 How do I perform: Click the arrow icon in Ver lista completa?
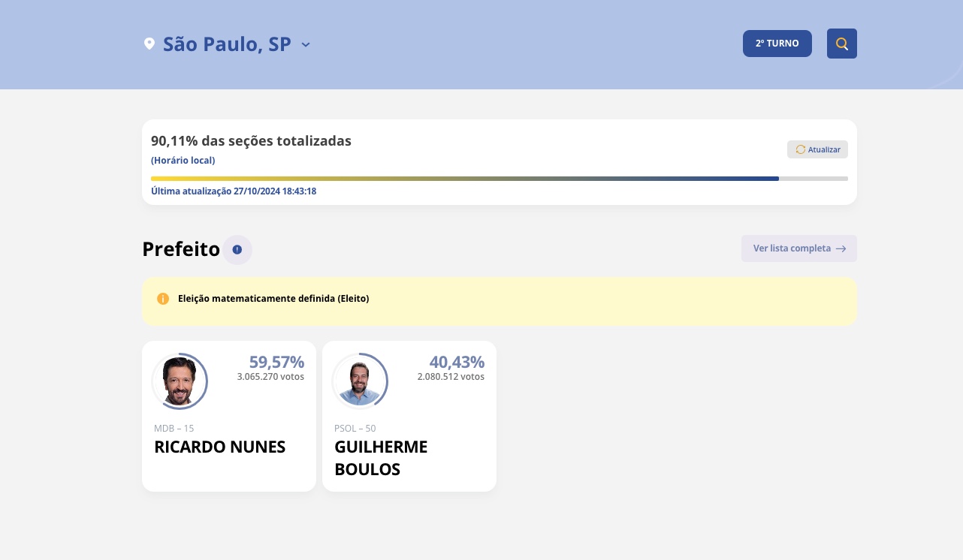(841, 248)
